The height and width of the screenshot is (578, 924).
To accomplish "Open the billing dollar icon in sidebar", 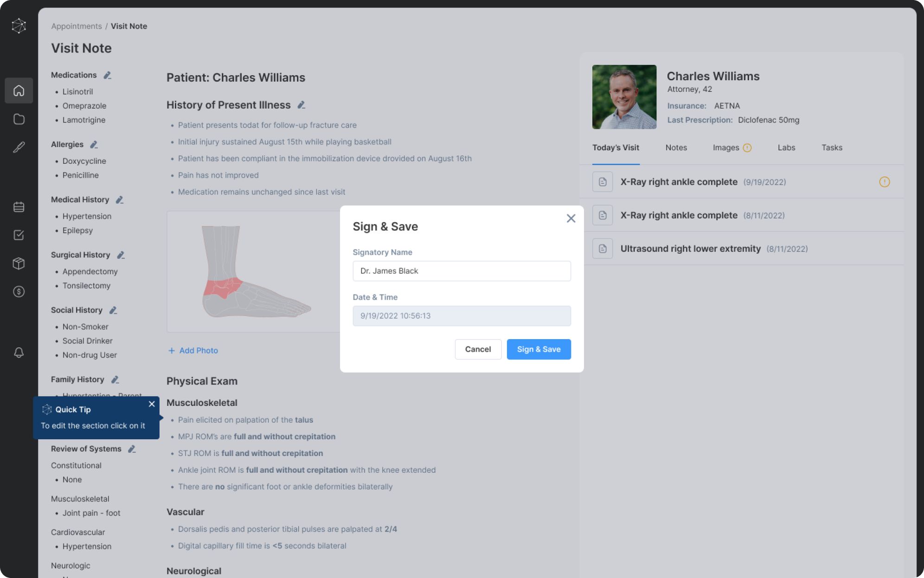I will coord(19,292).
